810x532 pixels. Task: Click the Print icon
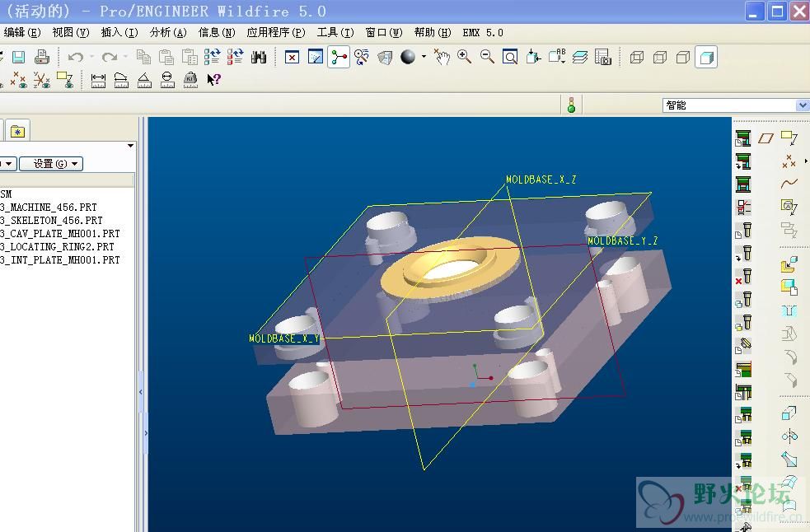coord(42,57)
